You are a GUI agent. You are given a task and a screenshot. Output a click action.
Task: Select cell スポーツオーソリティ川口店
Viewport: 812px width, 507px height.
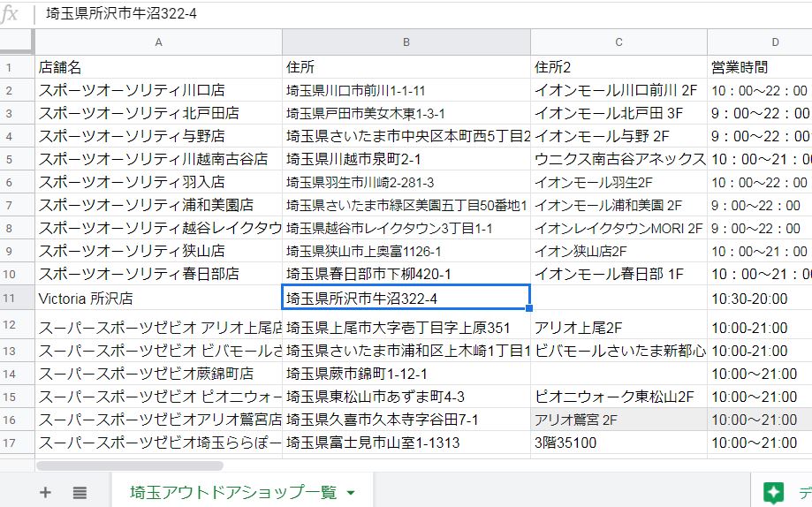coord(158,90)
